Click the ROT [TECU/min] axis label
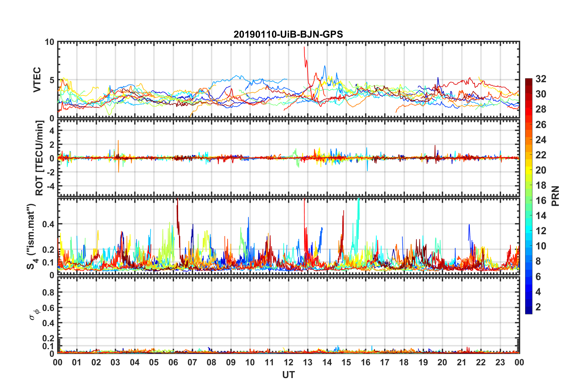 pyautogui.click(x=39, y=158)
